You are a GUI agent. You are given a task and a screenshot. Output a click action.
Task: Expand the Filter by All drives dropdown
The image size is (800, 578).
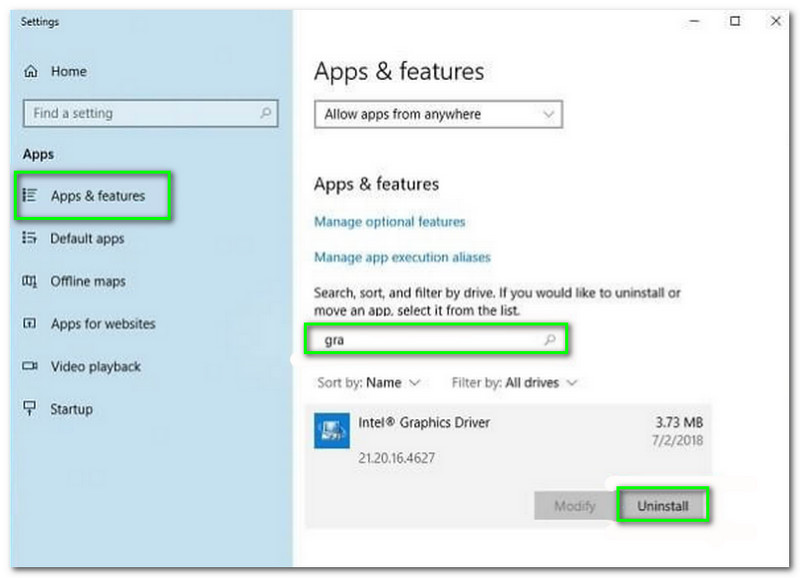514,383
